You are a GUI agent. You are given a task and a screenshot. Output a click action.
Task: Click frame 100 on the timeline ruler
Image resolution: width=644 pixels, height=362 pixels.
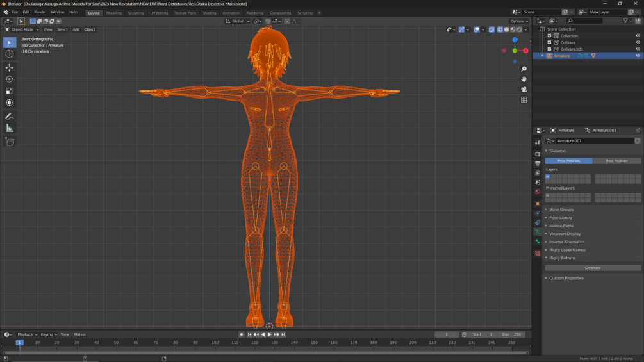(x=215, y=343)
